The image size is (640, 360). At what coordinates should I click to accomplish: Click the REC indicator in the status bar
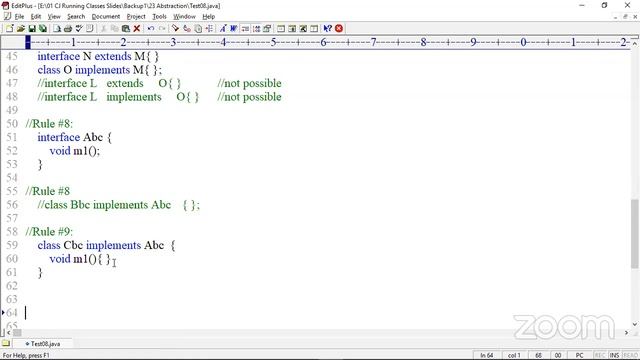600,355
